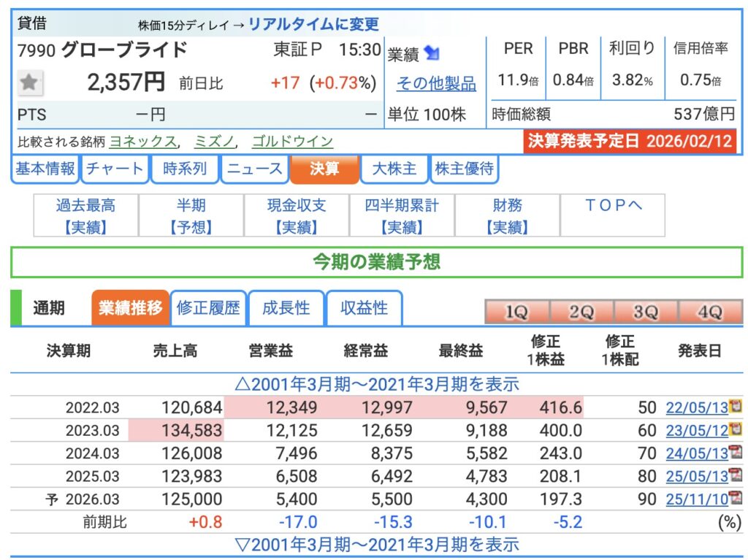Select the 収益性 tab
This screenshot has height=560, width=748.
point(365,308)
